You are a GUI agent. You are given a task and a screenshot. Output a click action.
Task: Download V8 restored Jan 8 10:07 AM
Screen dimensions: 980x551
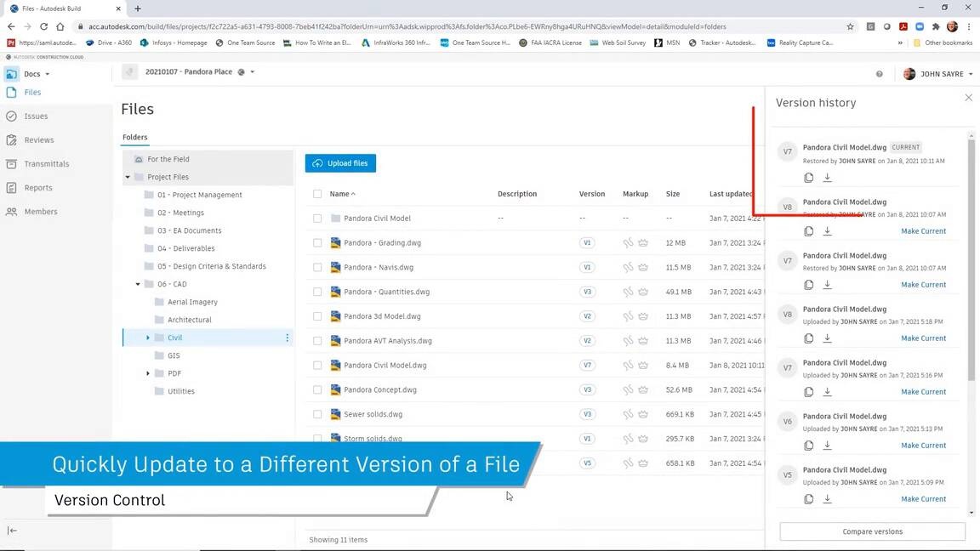point(827,231)
